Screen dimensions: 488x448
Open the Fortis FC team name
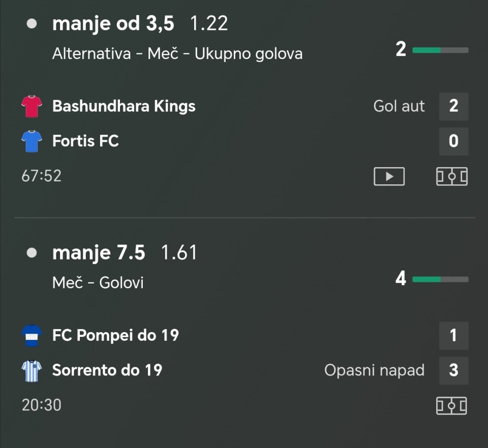[85, 141]
